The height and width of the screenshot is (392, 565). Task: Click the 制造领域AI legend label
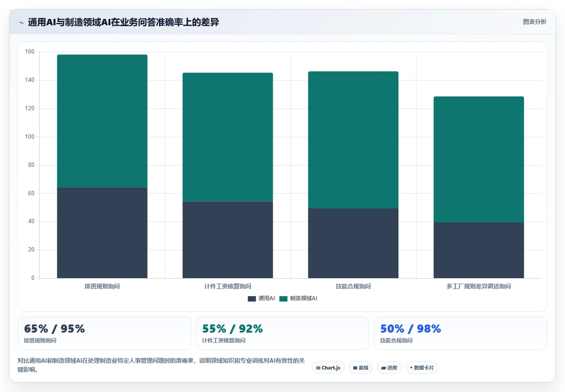303,298
